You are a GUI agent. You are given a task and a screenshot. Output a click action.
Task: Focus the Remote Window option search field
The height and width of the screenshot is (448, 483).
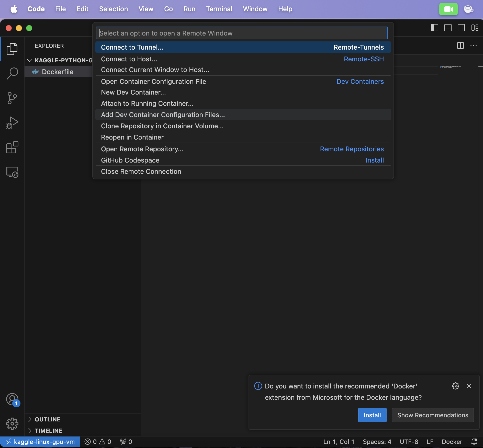(x=242, y=33)
